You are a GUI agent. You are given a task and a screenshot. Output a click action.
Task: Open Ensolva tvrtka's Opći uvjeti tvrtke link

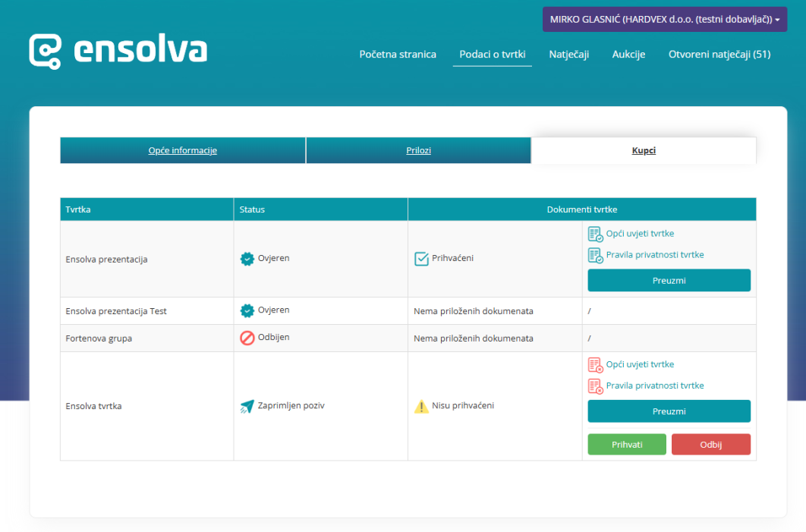click(x=640, y=364)
